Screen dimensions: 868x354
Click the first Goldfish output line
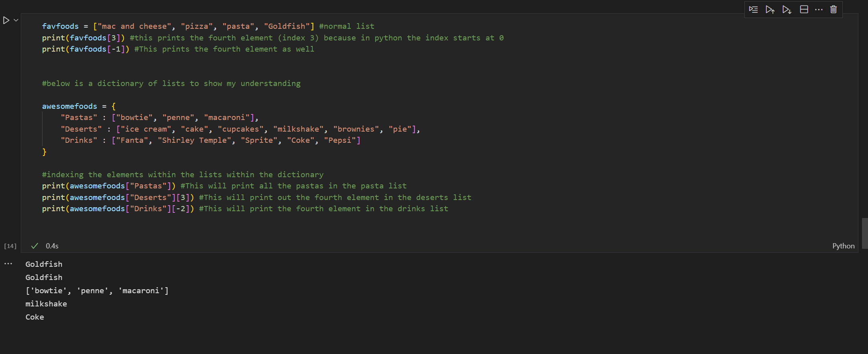tap(44, 264)
